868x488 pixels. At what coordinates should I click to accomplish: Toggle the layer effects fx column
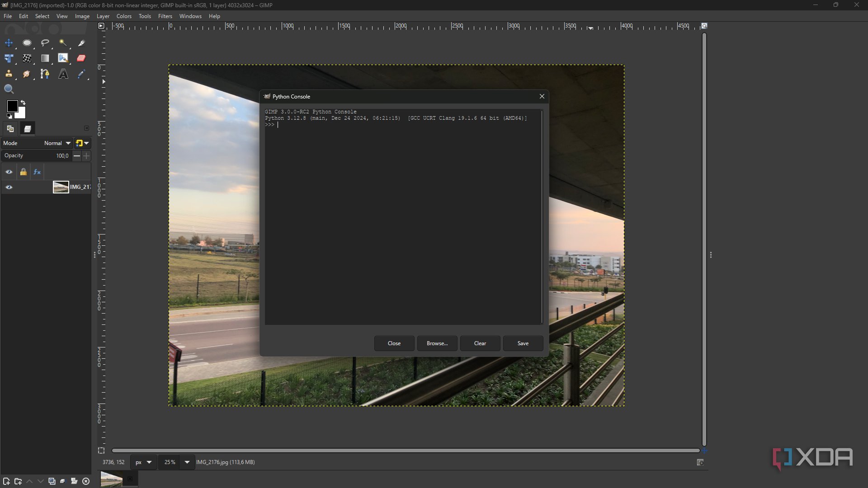[x=37, y=172]
